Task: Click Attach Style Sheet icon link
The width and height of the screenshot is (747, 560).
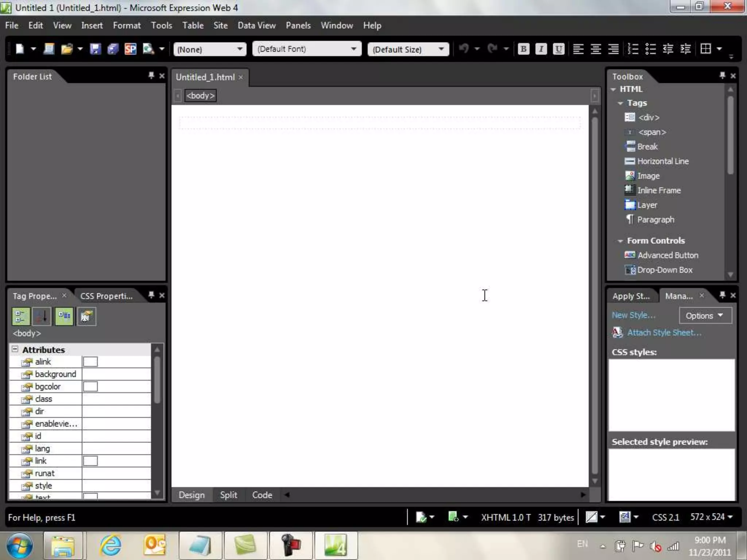Action: point(617,332)
